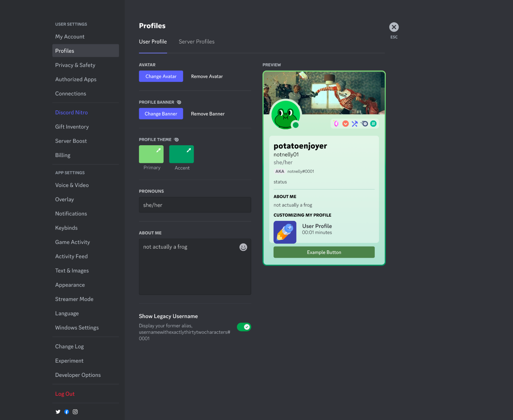Click the eyedropper on the Accent theme swatch
Image resolution: width=513 pixels, height=420 pixels.
pos(189,150)
